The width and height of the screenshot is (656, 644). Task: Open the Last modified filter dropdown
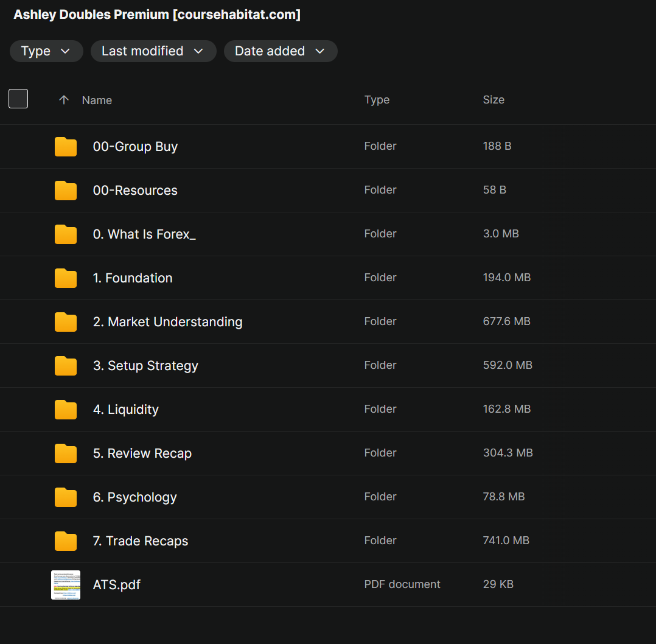pyautogui.click(x=153, y=51)
